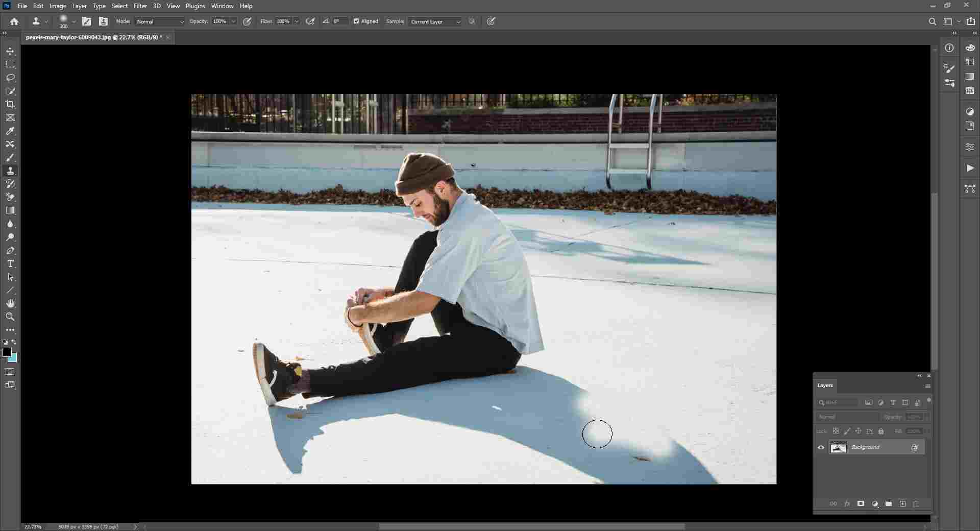Open the Actions panel play icon
The image size is (980, 531).
(x=970, y=168)
